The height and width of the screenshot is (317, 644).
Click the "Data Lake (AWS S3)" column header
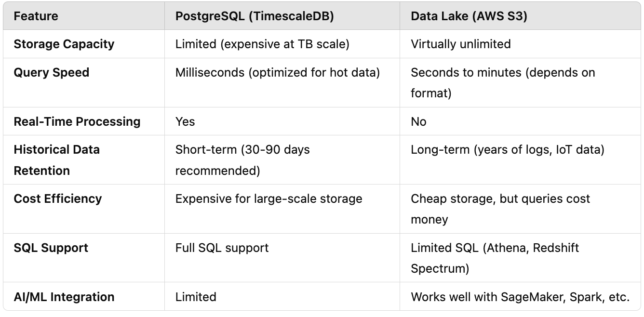tap(469, 16)
